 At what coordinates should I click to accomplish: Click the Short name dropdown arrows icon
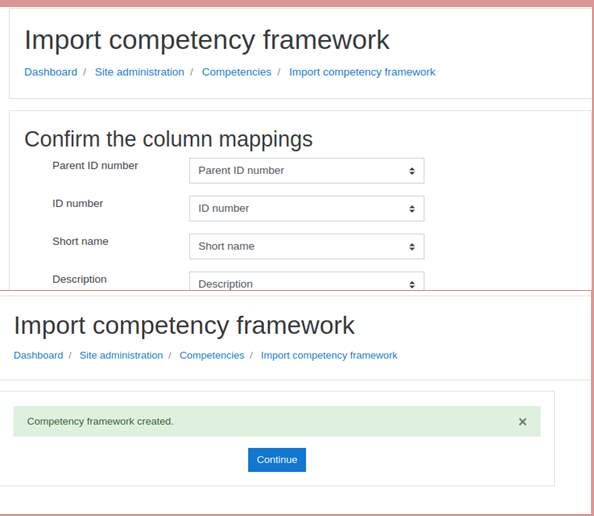(x=412, y=247)
